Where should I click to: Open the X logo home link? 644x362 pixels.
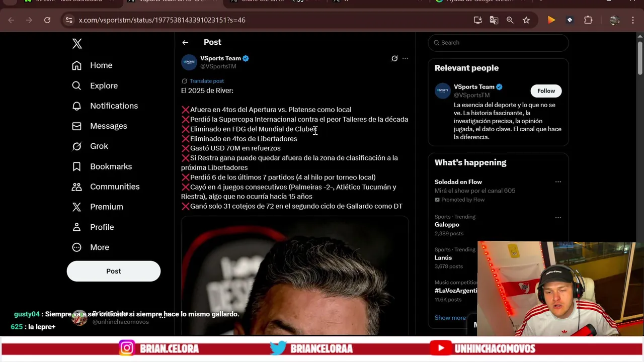[77, 44]
